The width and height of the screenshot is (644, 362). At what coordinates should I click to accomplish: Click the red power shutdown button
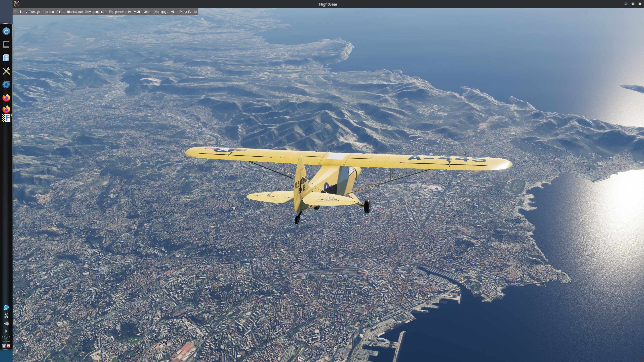coord(9,346)
